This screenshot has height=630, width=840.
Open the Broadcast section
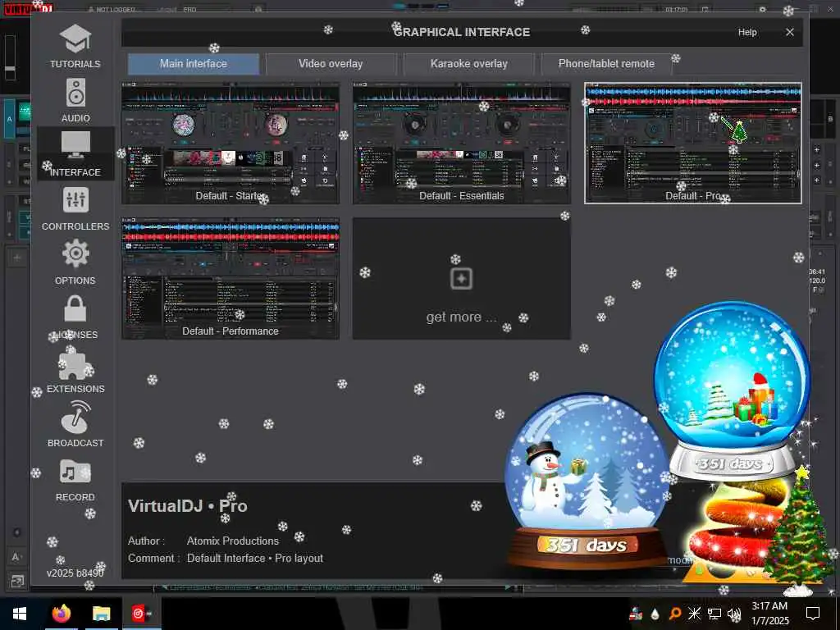coord(75,425)
